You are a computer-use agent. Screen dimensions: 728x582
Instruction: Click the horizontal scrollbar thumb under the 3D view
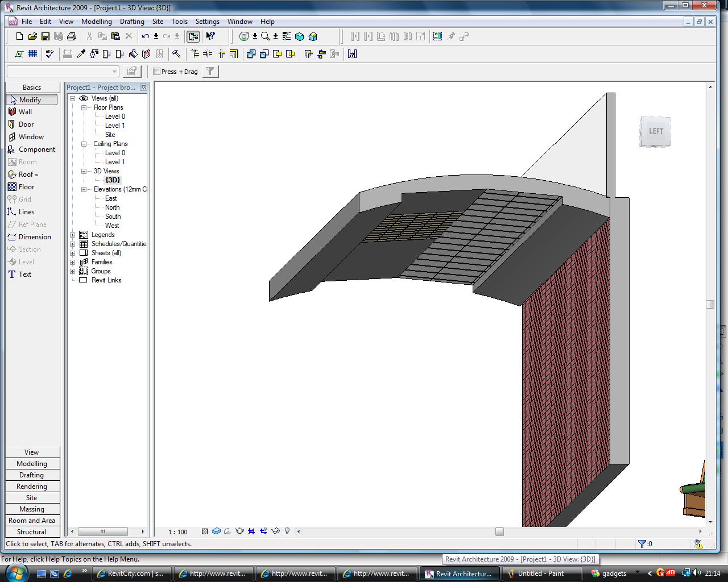pos(499,531)
